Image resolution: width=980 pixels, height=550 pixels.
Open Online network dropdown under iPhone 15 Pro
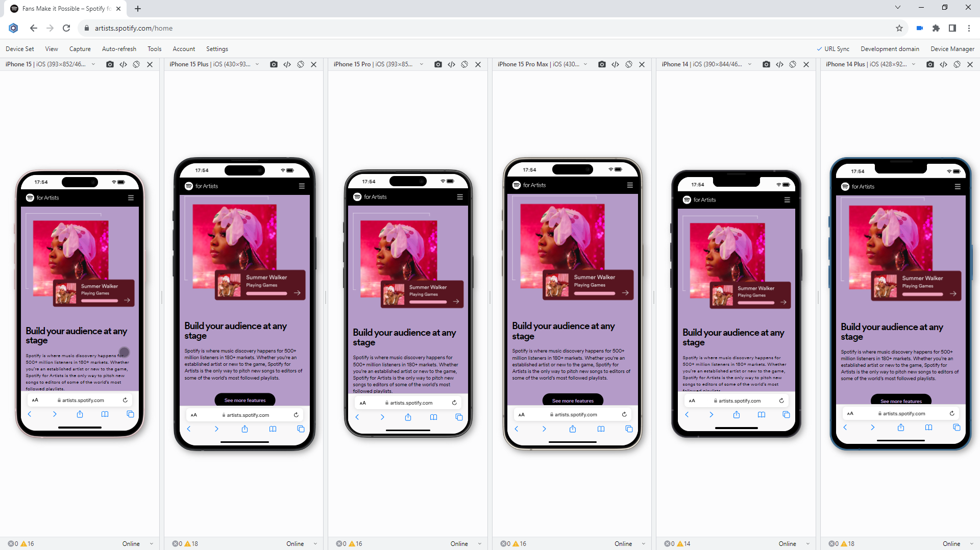[466, 544]
